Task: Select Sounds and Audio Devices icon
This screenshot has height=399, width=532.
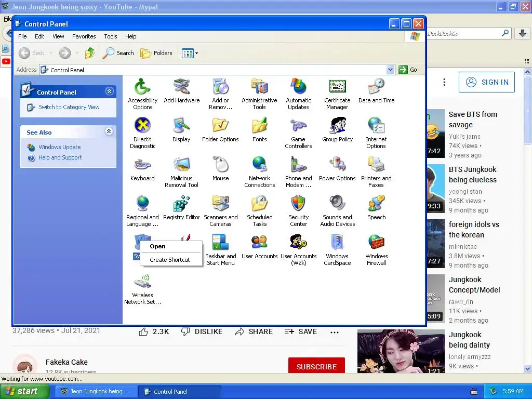Action: 337,211
